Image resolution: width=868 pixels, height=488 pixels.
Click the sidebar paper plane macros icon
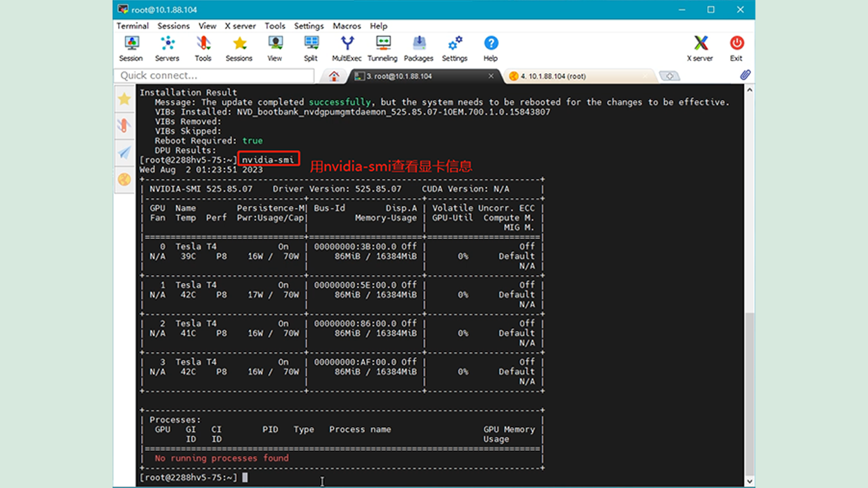pyautogui.click(x=124, y=152)
